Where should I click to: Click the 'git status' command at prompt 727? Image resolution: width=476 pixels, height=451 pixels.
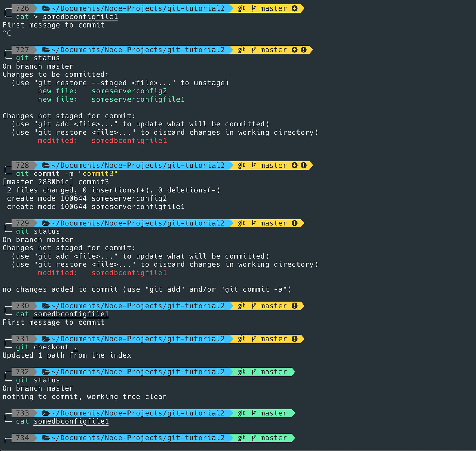click(38, 58)
